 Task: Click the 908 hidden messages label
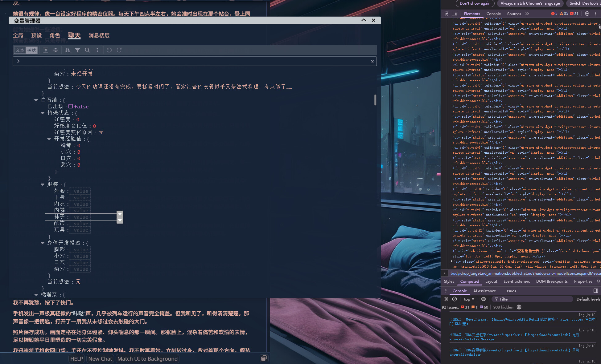[503, 307]
